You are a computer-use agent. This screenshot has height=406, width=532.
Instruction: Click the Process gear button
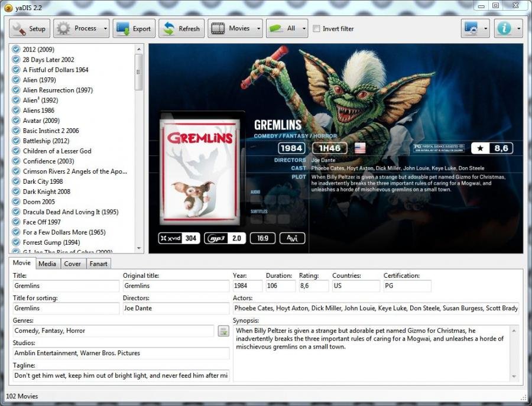click(77, 28)
